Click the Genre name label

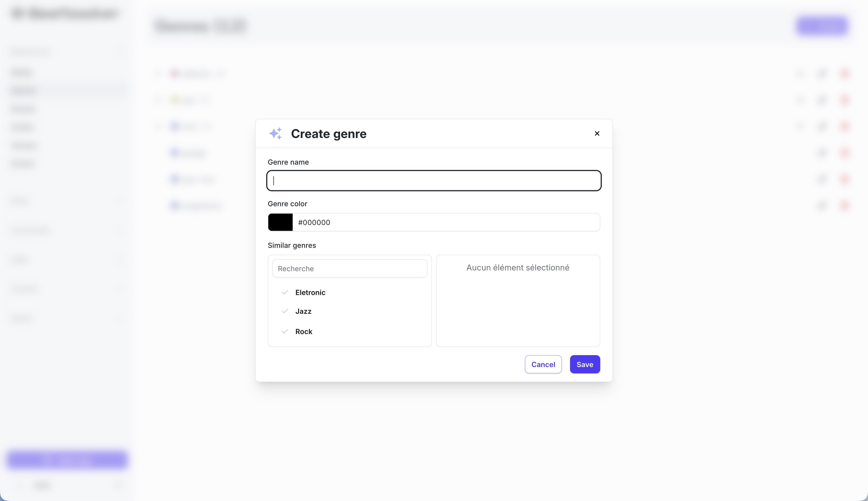288,162
